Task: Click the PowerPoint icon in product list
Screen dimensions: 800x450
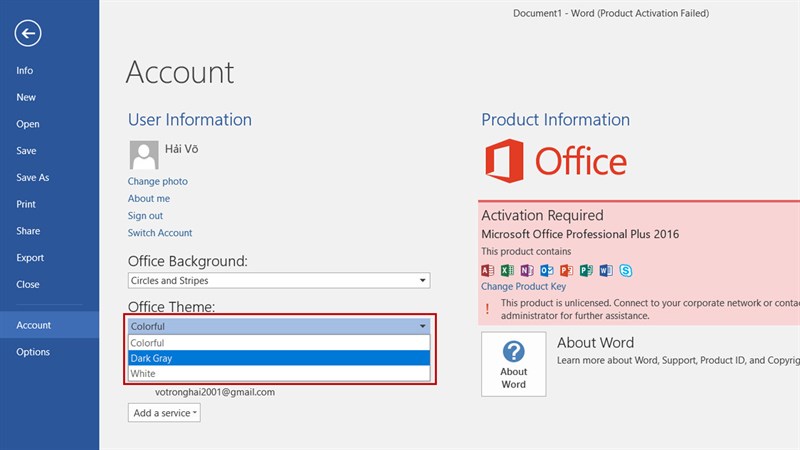Action: [x=566, y=270]
